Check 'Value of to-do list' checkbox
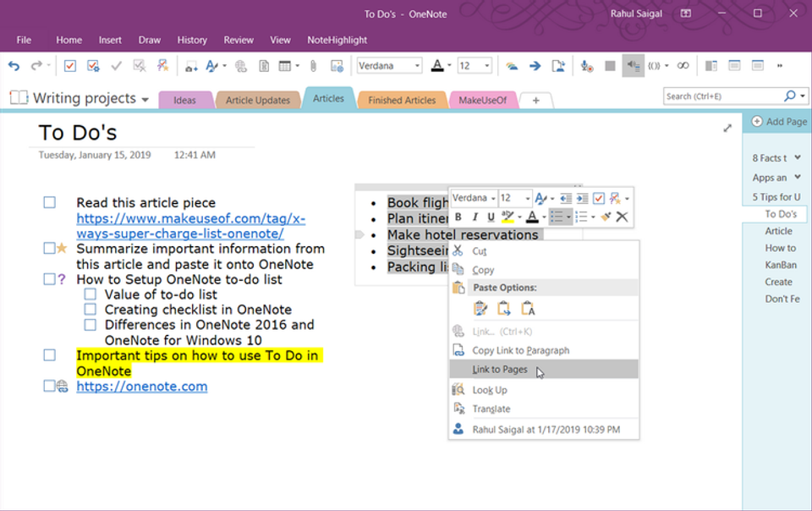This screenshot has width=812, height=511. coord(91,294)
